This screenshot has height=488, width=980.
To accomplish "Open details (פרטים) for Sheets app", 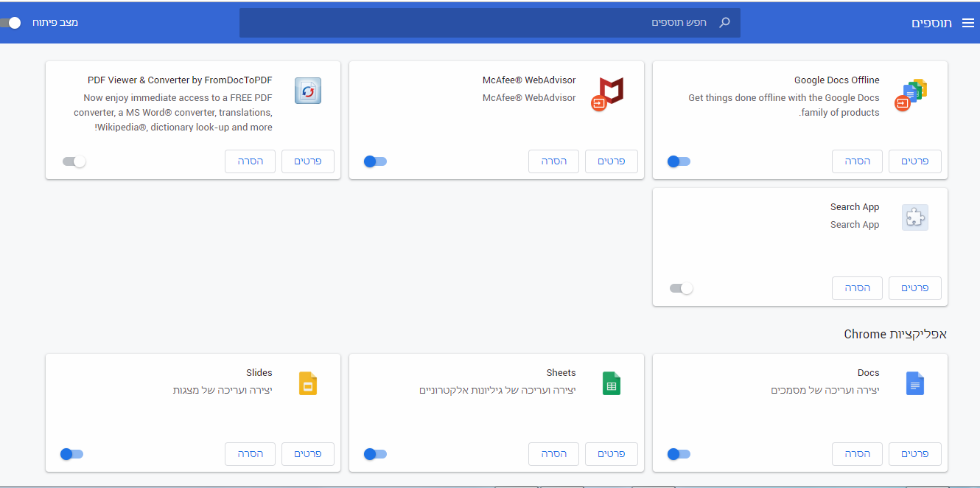I will point(612,454).
